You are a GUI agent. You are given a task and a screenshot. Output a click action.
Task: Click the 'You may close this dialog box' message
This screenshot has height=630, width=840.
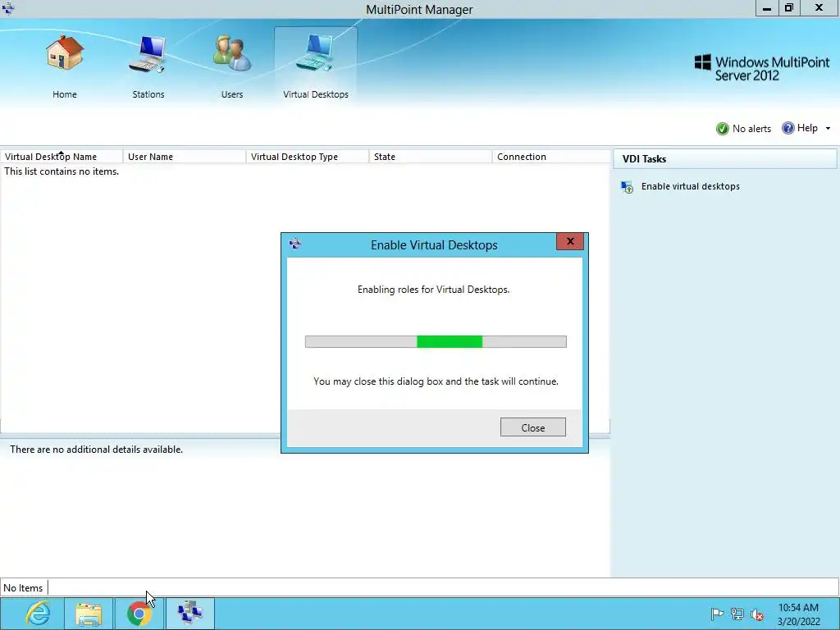[436, 381]
